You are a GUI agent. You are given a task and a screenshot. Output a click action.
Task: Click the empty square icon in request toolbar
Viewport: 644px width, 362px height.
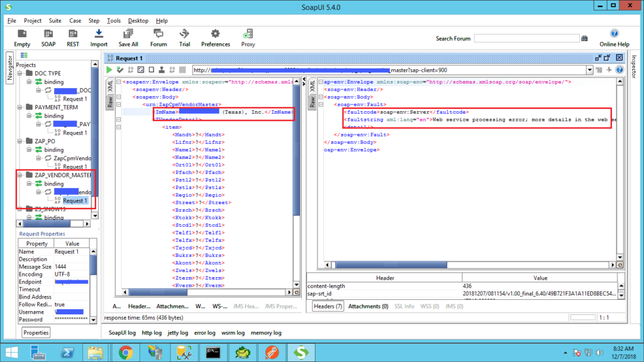[x=152, y=70]
